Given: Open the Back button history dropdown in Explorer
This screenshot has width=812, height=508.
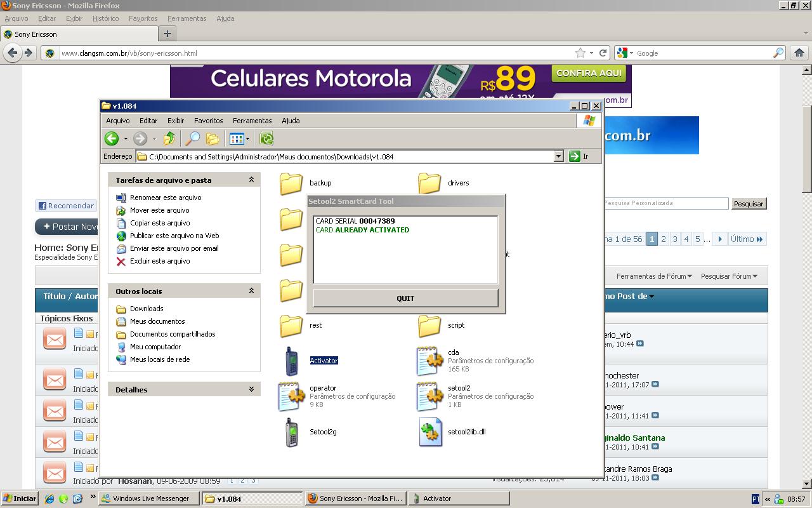Looking at the screenshot, I should (126, 138).
